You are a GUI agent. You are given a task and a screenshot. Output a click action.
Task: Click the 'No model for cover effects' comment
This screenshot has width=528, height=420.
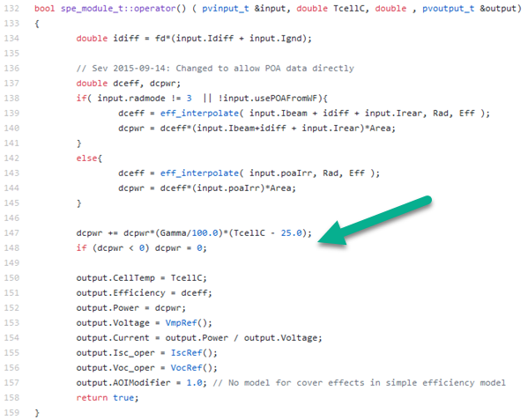[x=360, y=383]
